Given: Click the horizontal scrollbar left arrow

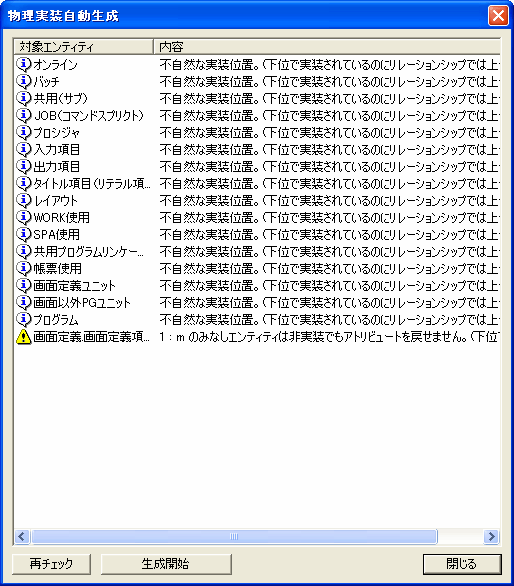Looking at the screenshot, I should 22,537.
